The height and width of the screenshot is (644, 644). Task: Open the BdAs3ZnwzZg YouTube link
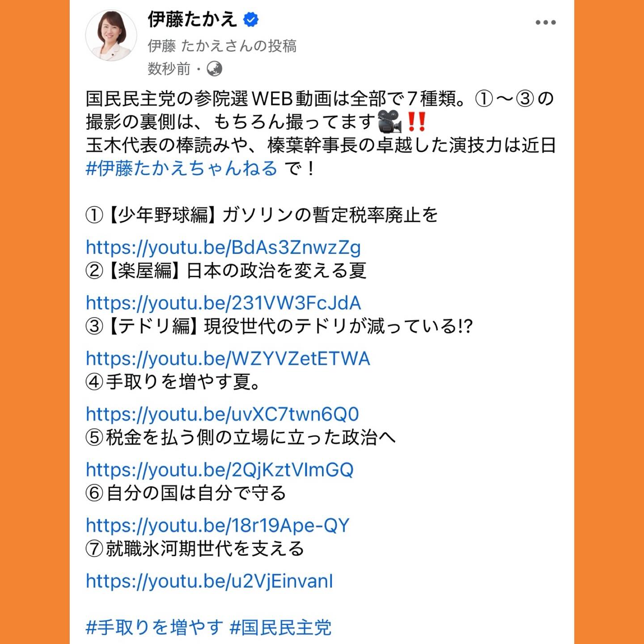223,247
